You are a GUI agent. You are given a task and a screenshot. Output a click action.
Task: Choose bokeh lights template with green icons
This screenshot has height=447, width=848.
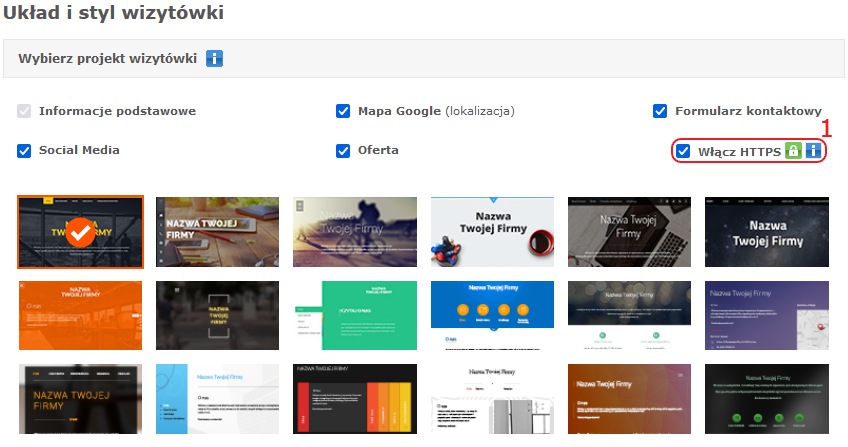coord(630,315)
